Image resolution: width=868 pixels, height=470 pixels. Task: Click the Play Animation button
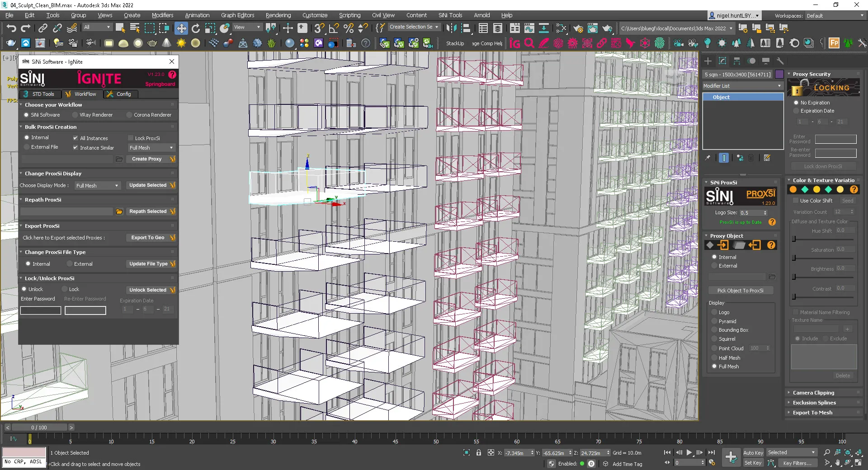[689, 452]
